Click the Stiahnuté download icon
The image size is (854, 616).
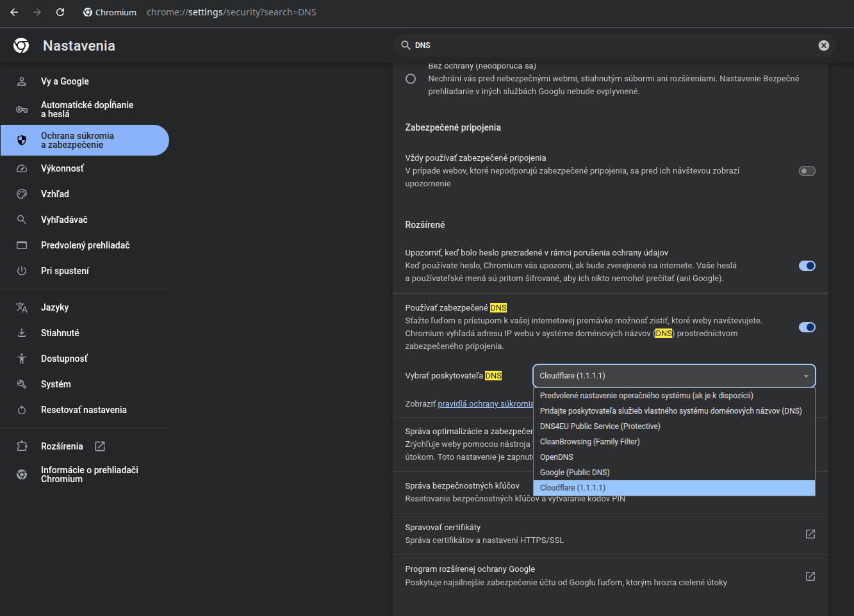point(22,333)
